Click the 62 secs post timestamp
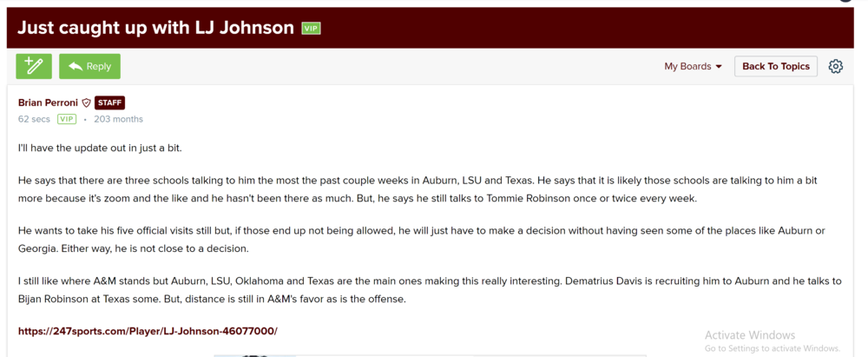 (34, 119)
